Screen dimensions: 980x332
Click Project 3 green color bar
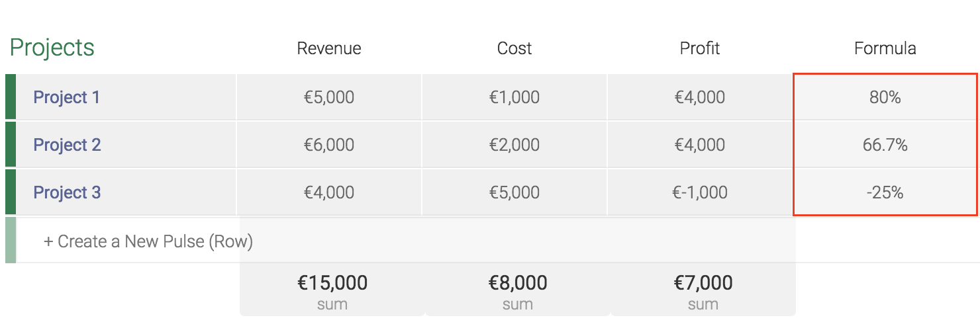pos(11,192)
